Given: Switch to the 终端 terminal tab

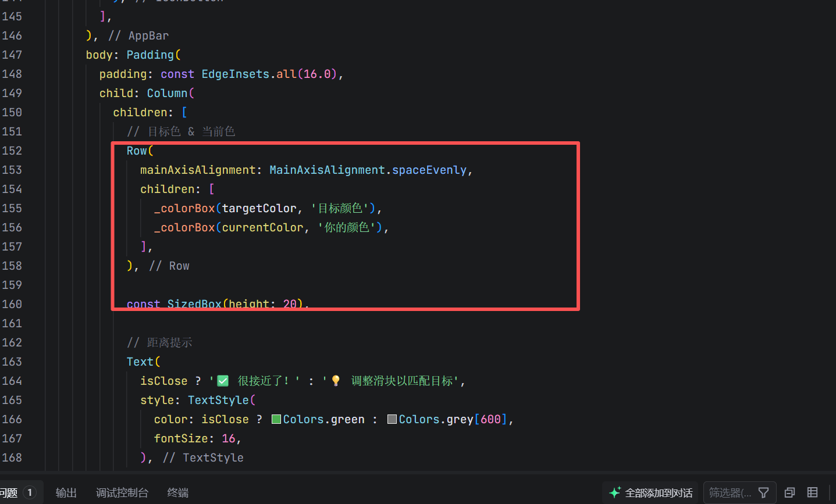Looking at the screenshot, I should pos(178,493).
